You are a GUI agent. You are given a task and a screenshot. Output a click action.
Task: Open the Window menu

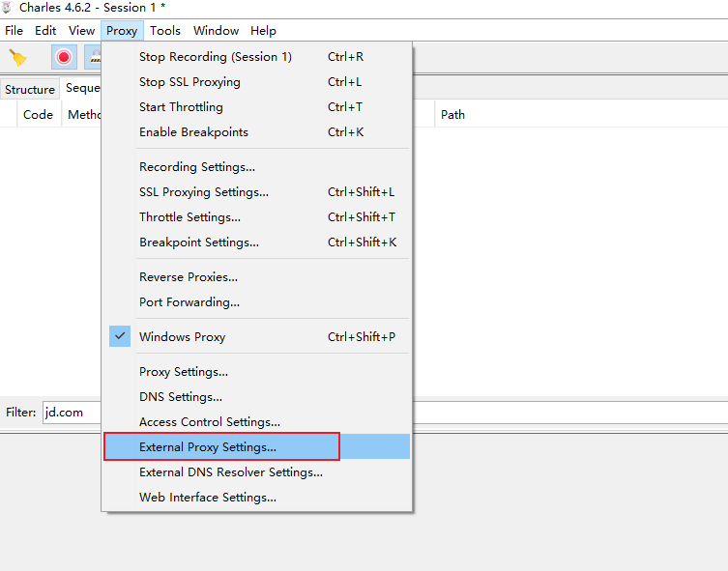[x=216, y=31]
